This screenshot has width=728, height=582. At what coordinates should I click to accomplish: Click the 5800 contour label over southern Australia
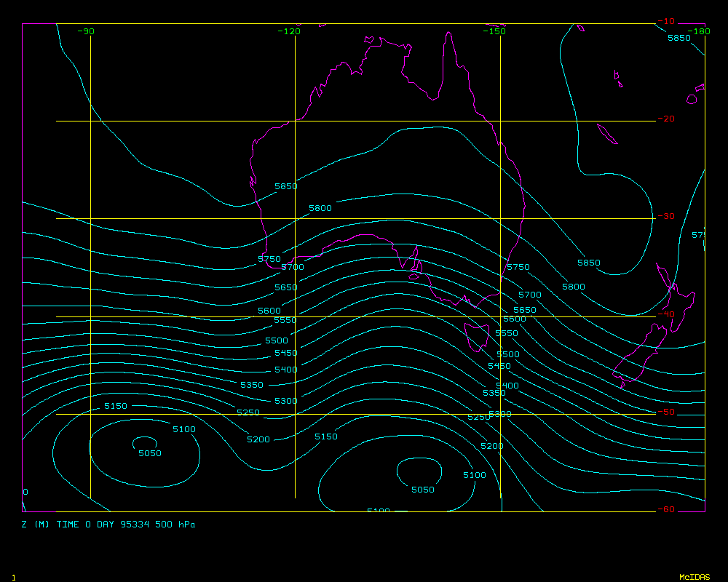coord(320,208)
